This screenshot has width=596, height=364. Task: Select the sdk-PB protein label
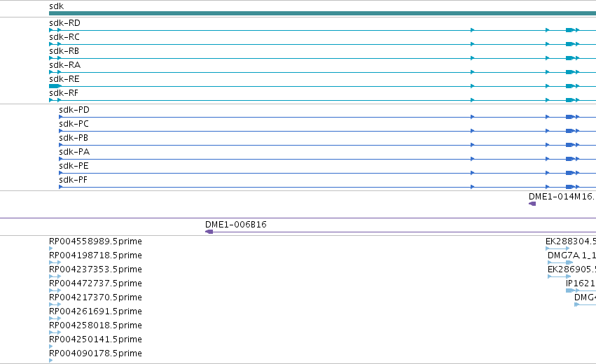point(74,138)
